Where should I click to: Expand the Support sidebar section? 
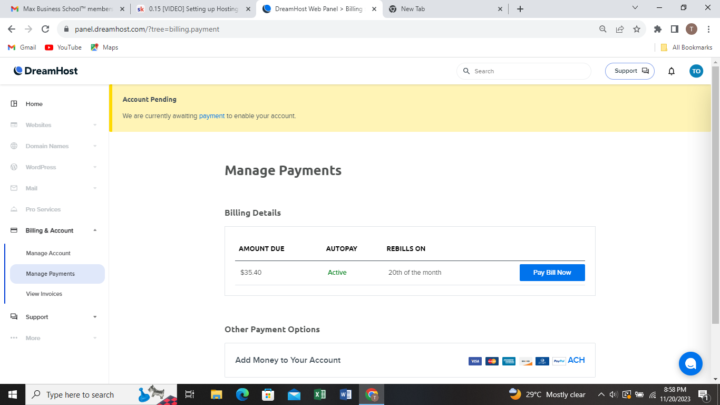point(54,317)
